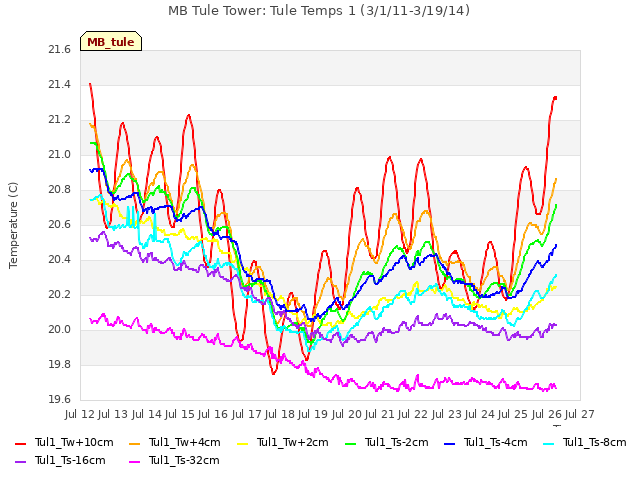Click the 21.2 y-axis tick label

point(60,120)
